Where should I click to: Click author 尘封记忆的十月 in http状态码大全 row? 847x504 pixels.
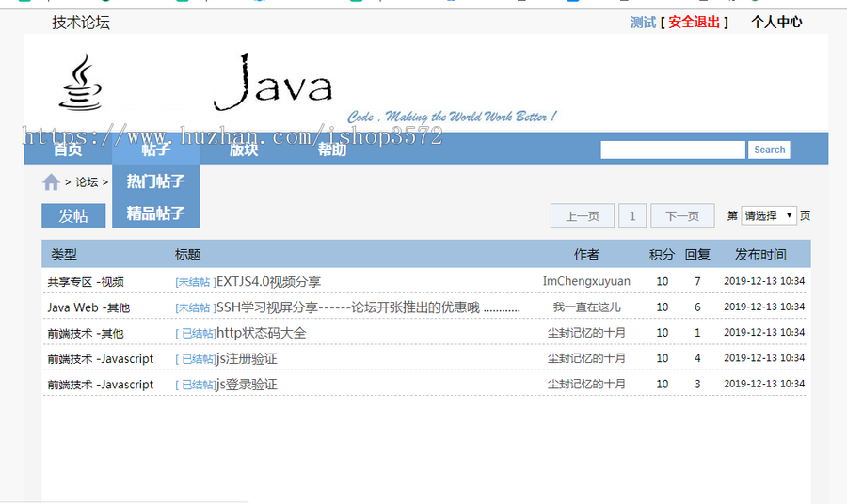[x=586, y=333]
